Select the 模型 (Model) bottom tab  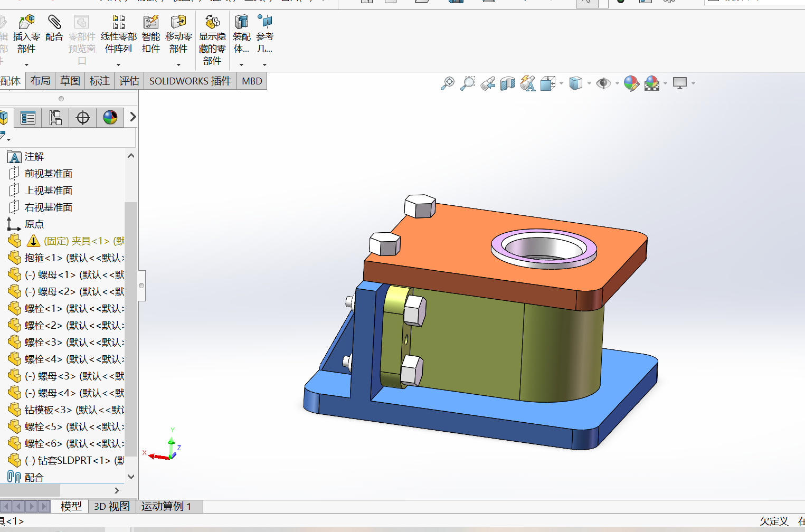[x=71, y=506]
